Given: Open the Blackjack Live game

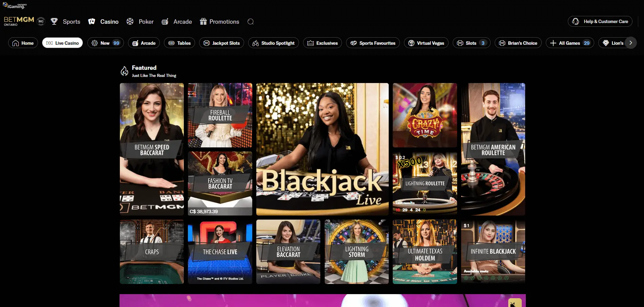Looking at the screenshot, I should [x=322, y=149].
